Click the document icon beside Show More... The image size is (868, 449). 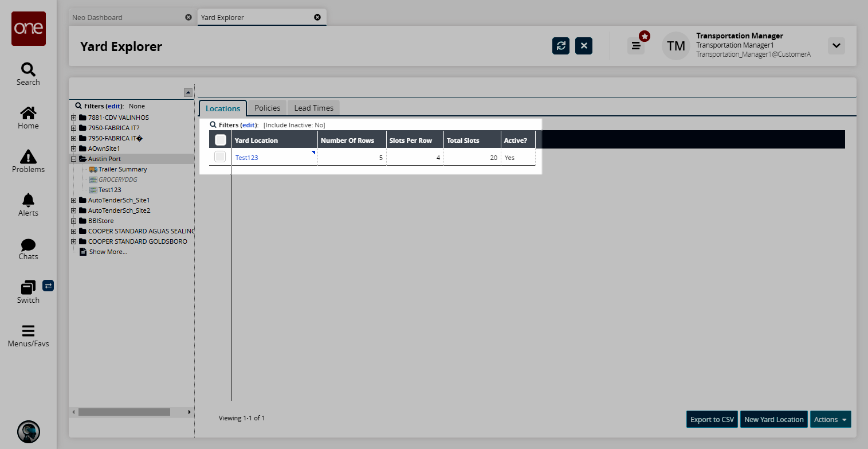(83, 252)
